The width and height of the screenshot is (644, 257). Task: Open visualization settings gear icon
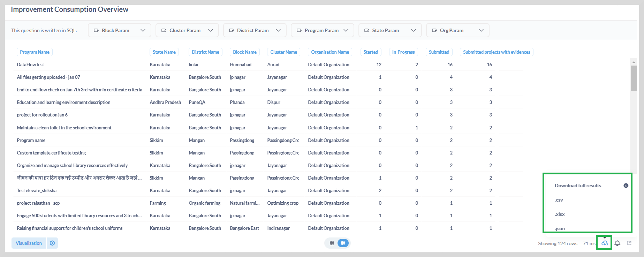[x=52, y=243]
